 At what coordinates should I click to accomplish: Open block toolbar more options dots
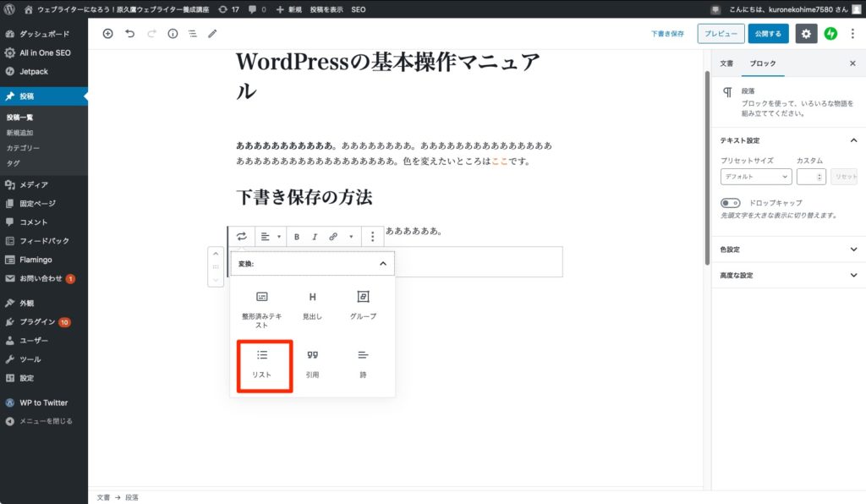[x=373, y=236]
